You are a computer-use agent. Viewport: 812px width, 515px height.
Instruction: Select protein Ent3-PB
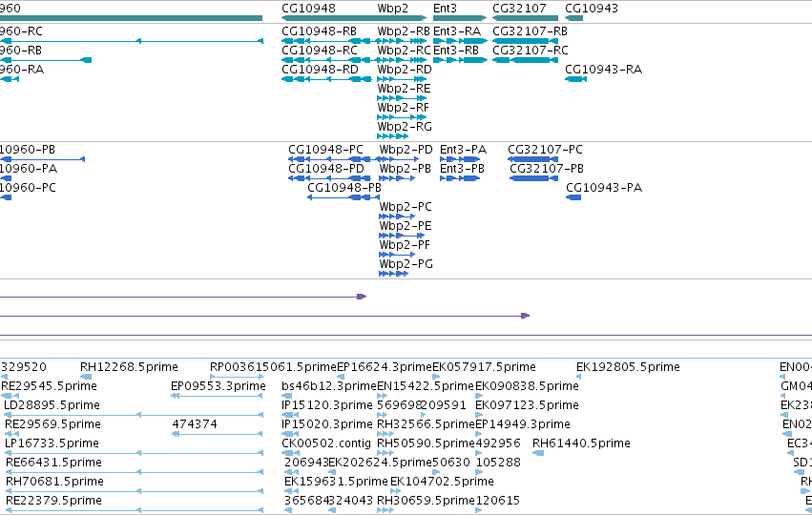[463, 169]
